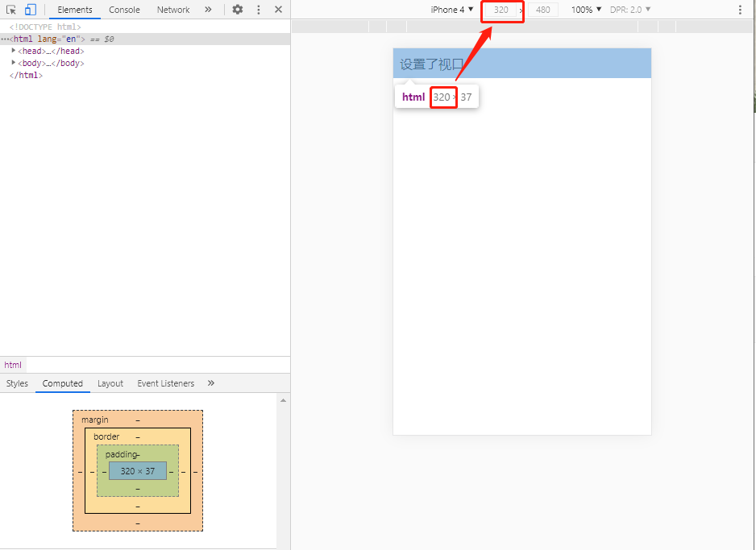Toggle the device toolbar icon
Viewport: 756px width, 550px height.
(x=31, y=10)
